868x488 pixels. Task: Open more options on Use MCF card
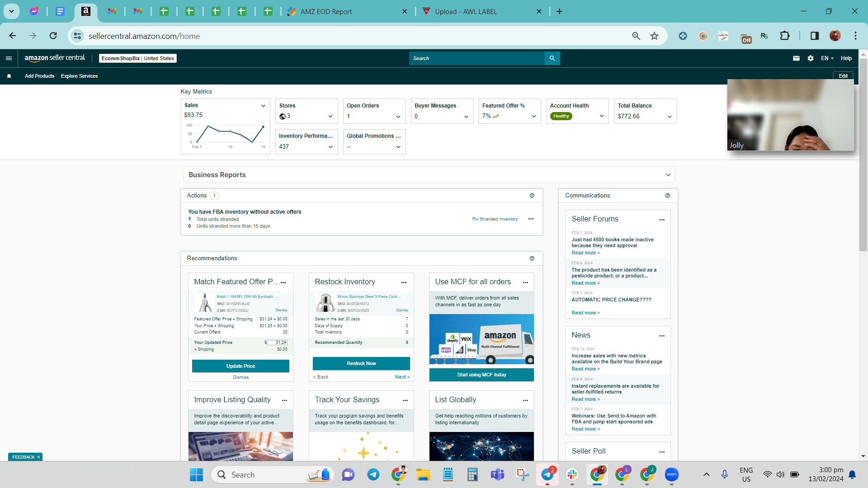coord(525,282)
